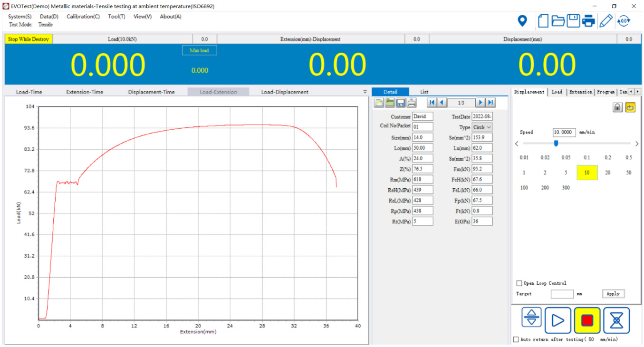
Task: Open the Load control tab
Action: [x=557, y=92]
